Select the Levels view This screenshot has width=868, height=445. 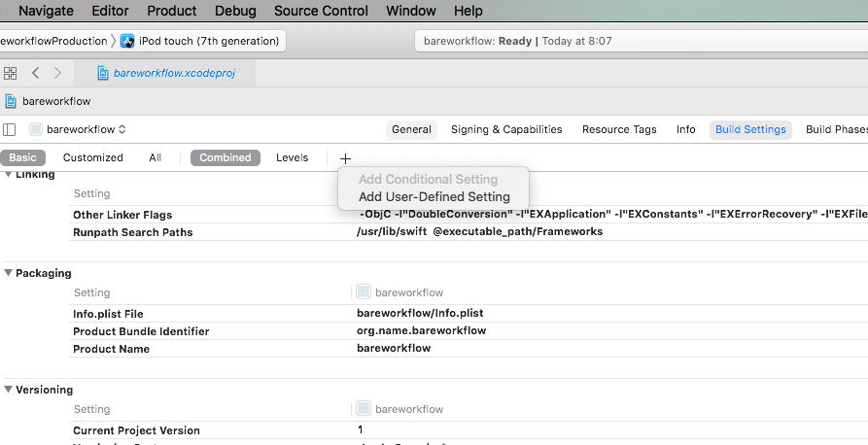click(x=293, y=157)
